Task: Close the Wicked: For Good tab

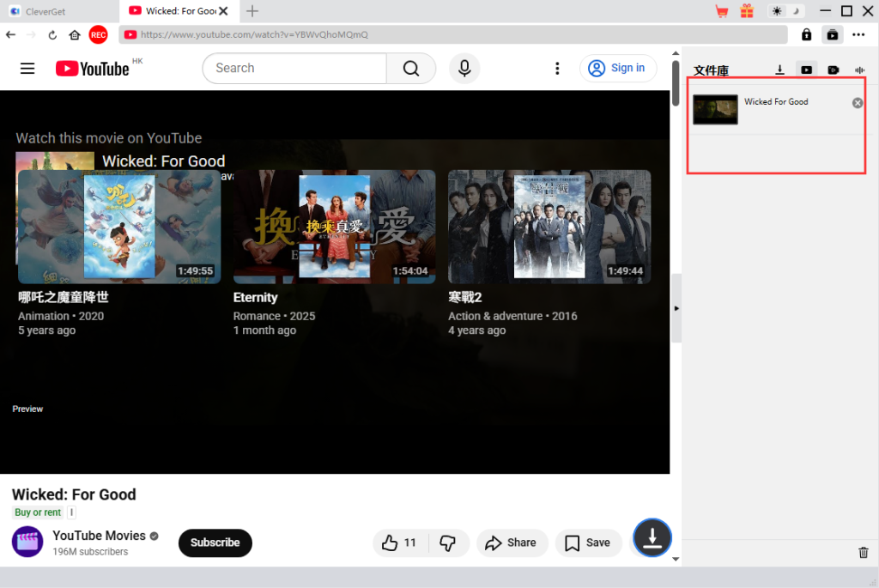Action: point(223,11)
